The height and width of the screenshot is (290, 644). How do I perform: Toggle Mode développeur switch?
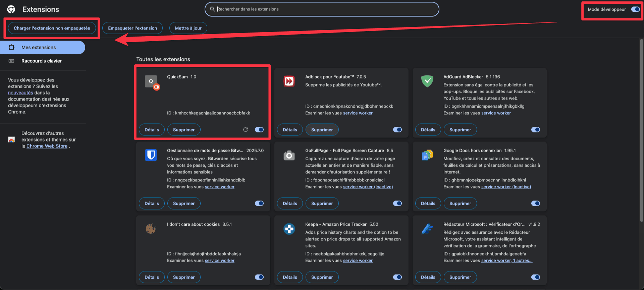[x=635, y=9]
